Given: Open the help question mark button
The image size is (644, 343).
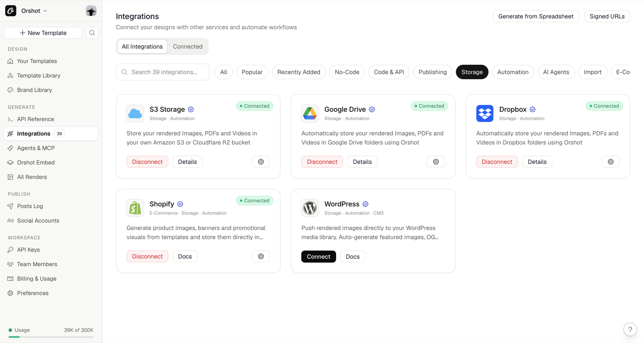Looking at the screenshot, I should click(630, 329).
